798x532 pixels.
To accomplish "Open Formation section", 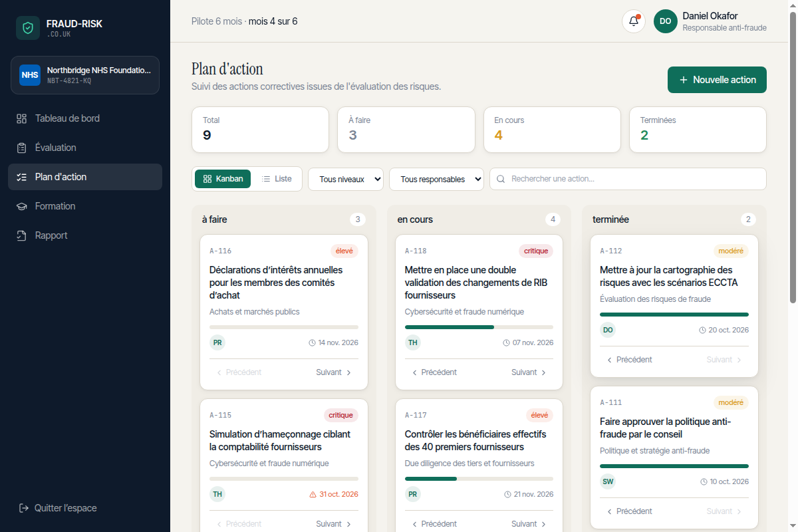I will point(85,206).
